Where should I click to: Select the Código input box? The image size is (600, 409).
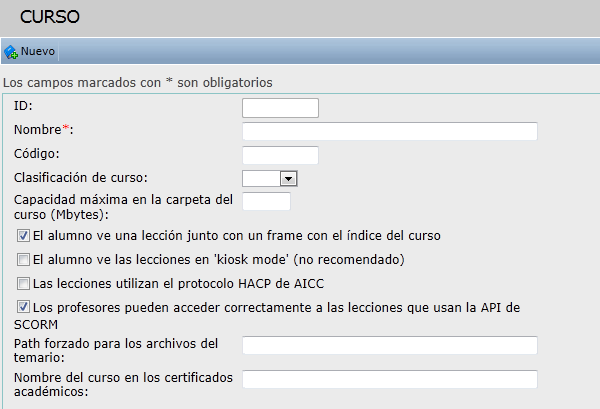coord(280,155)
